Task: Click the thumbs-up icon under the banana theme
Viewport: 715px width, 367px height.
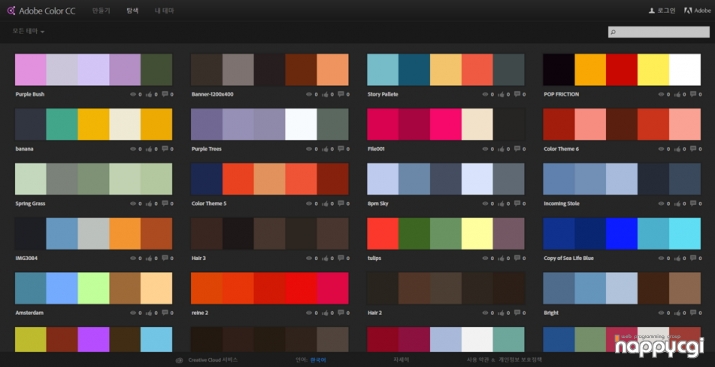Action: tap(149, 149)
